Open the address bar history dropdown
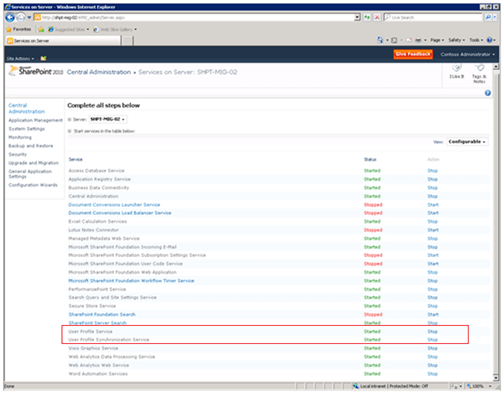The image size is (504, 396). [x=357, y=17]
